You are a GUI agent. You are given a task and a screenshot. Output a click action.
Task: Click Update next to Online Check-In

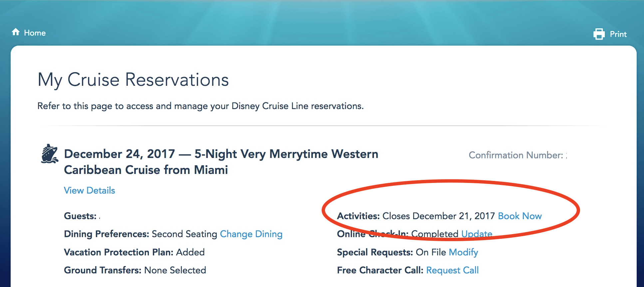click(477, 234)
